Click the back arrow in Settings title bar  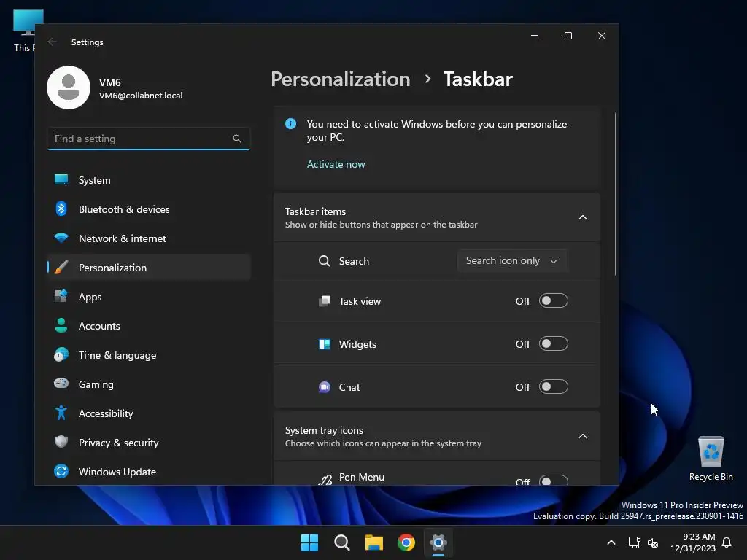pyautogui.click(x=53, y=42)
